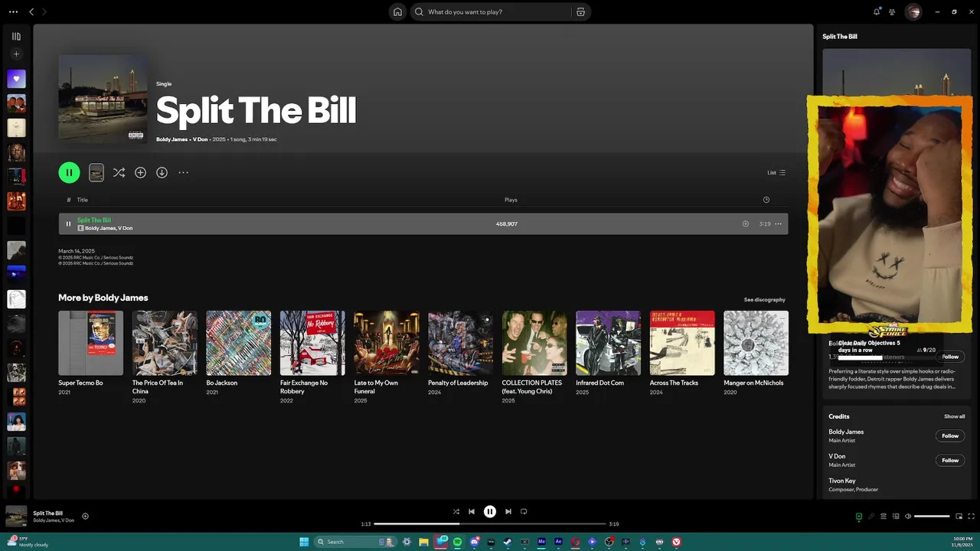Follow Boldy James in Credits
Image resolution: width=980 pixels, height=551 pixels.
point(950,435)
